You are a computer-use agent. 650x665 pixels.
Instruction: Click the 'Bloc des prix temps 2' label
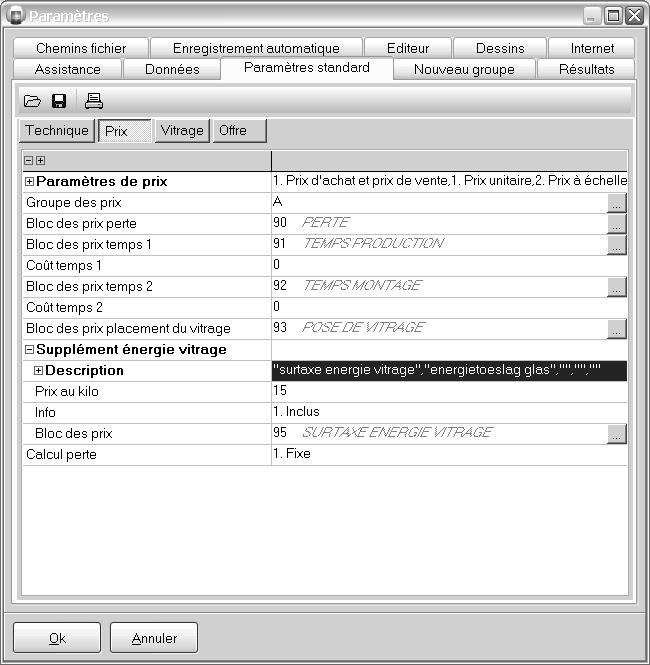(x=89, y=287)
